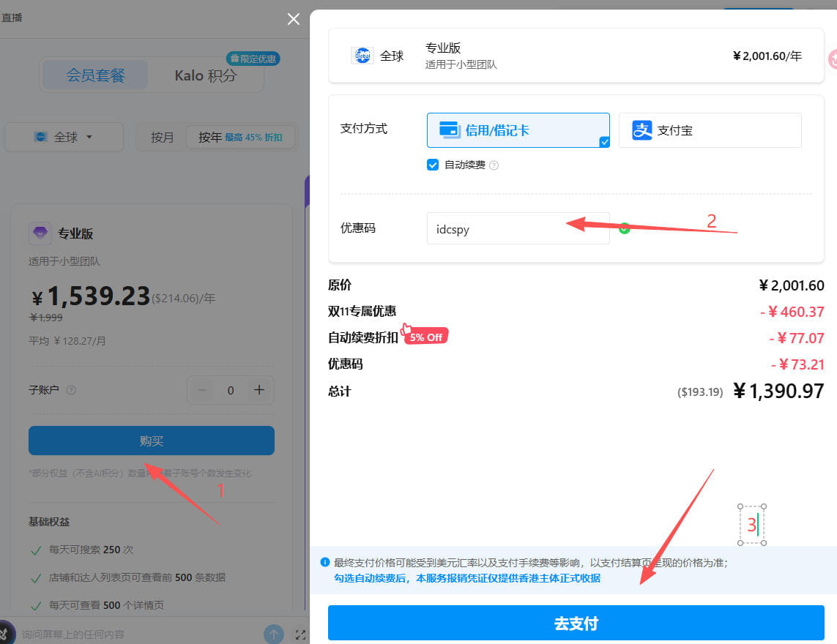Click the 最高 45% 折扣 label
The image size is (837, 644).
(x=253, y=137)
